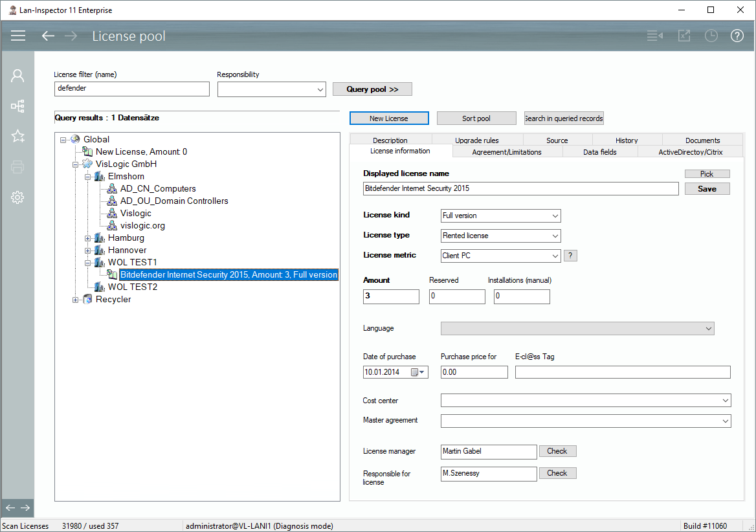Expand the Hamburg tree node
Viewport: 756px width, 532px height.
pos(88,238)
